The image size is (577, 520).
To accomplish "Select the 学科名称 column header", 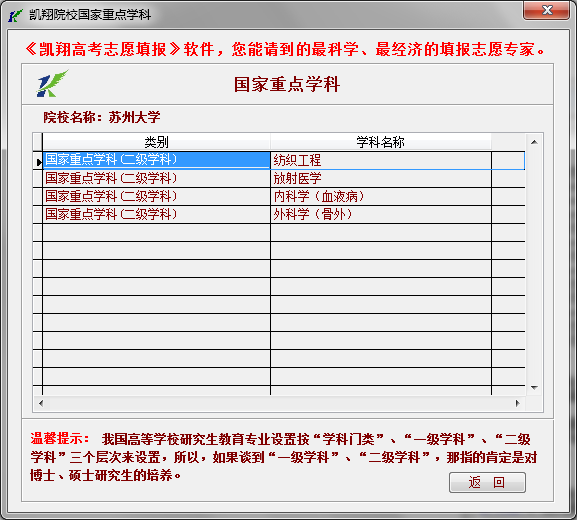I will [380, 142].
